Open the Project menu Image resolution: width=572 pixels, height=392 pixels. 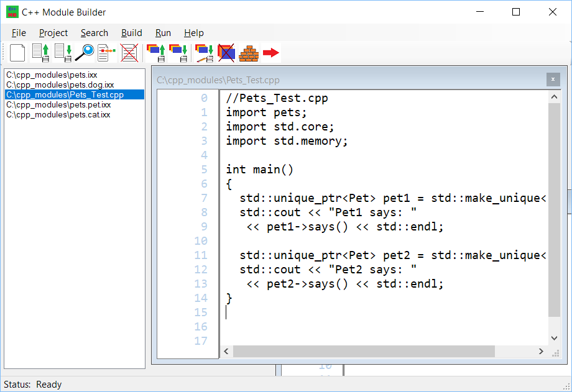click(x=53, y=33)
